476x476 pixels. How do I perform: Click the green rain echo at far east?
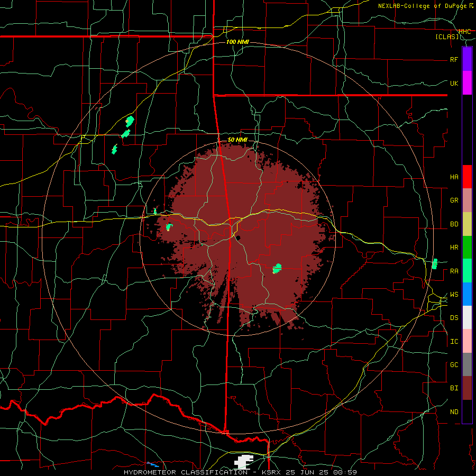(434, 264)
